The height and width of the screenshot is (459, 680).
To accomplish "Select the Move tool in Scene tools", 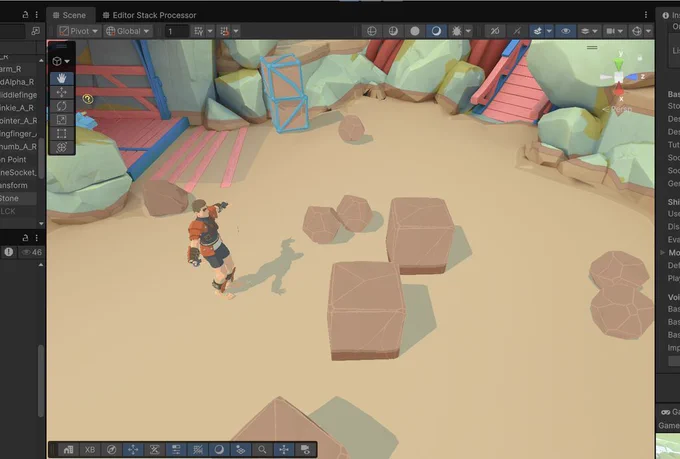I will point(62,92).
